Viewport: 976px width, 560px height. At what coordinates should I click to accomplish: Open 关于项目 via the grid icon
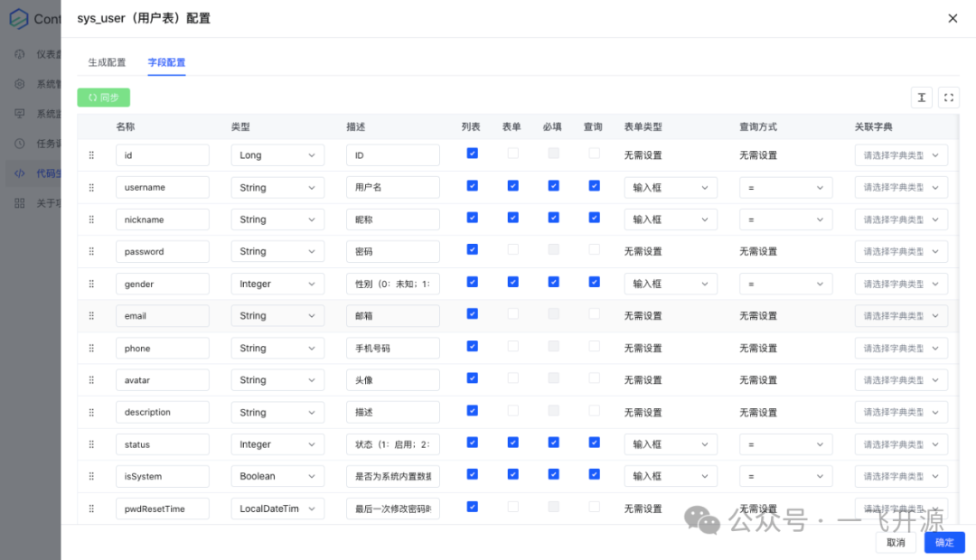tap(20, 202)
